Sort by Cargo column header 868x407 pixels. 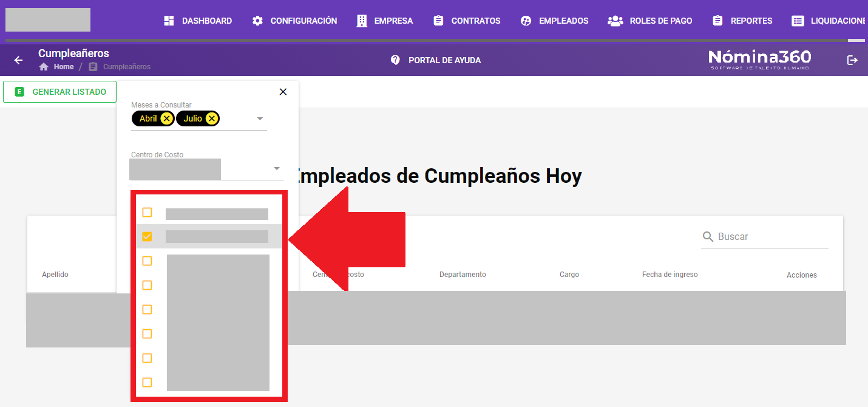click(x=569, y=275)
